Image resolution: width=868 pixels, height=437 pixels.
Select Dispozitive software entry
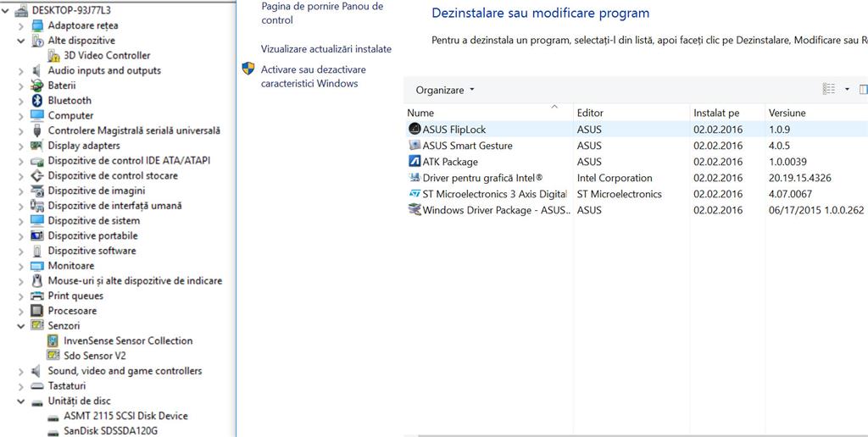[92, 251]
